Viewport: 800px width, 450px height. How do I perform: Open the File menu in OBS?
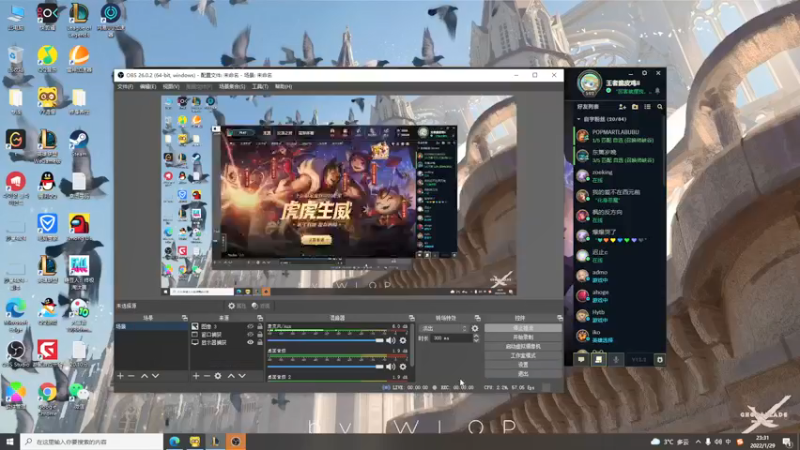click(x=125, y=87)
